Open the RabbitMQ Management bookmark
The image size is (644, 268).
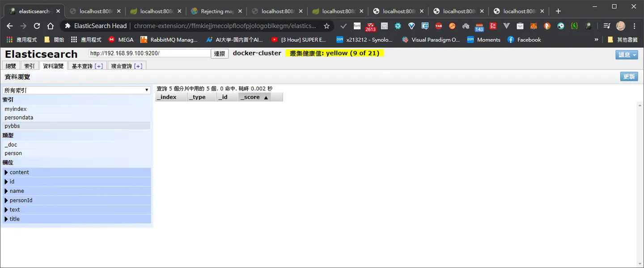169,40
